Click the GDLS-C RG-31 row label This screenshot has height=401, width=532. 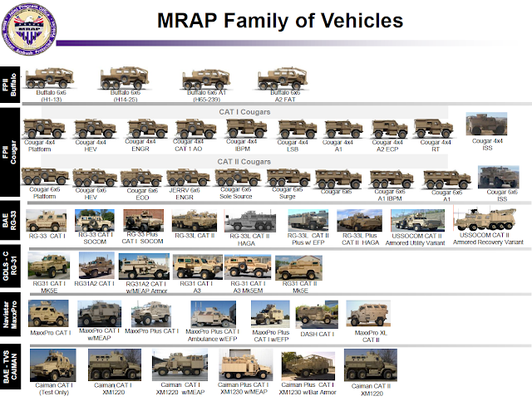point(10,267)
